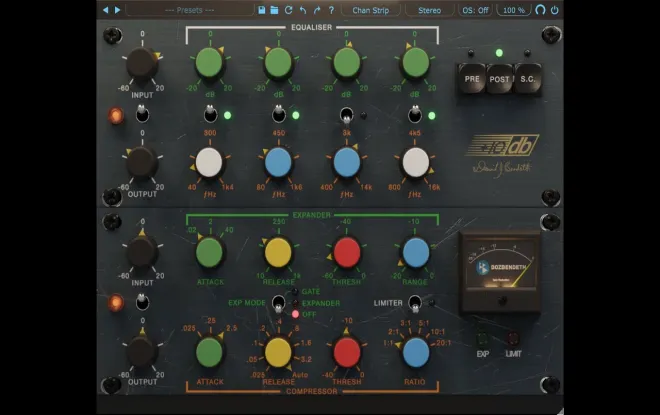The height and width of the screenshot is (415, 660).
Task: Select the previous preset arrow
Action: point(106,10)
